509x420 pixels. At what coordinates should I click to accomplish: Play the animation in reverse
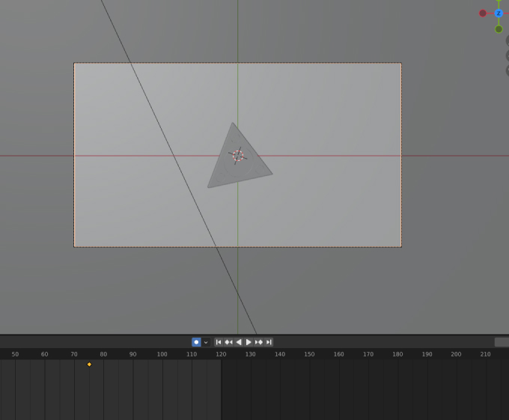coord(239,342)
